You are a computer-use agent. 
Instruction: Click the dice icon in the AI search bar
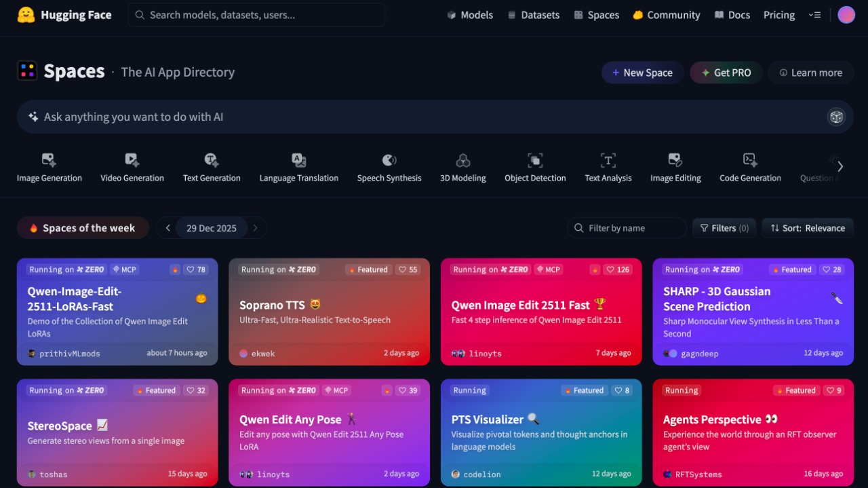click(x=836, y=117)
